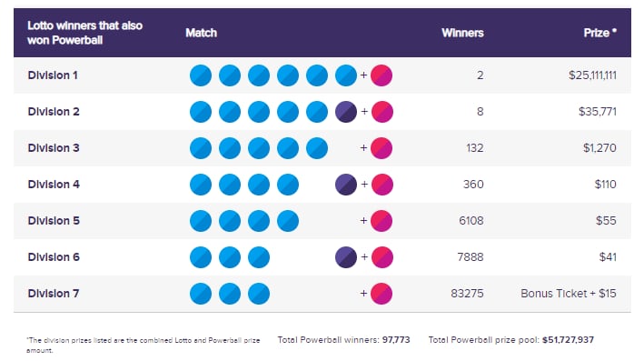Screen dimensions: 644x361
Task: Click the pink Powerball in Division 7 row
Action: [x=381, y=294]
